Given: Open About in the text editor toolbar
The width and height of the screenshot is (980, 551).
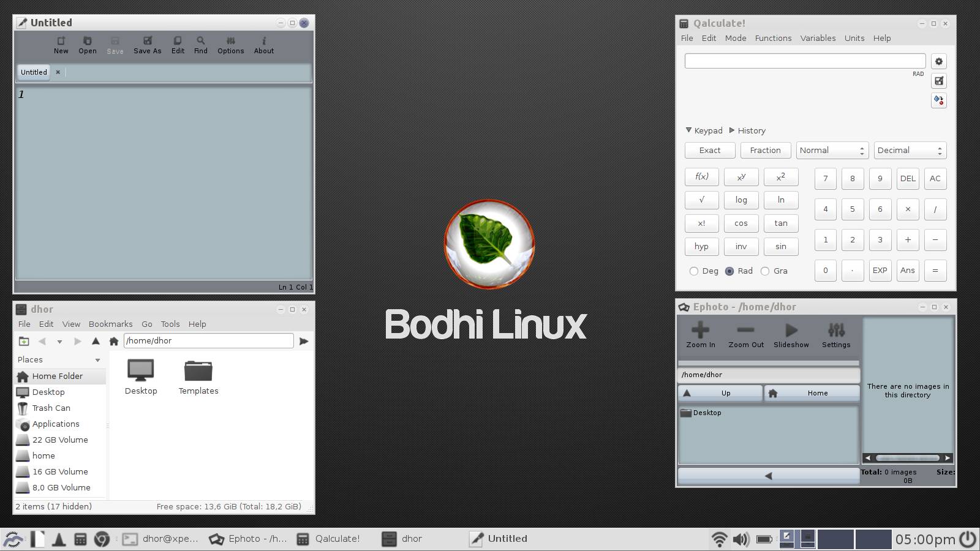Looking at the screenshot, I should tap(264, 45).
